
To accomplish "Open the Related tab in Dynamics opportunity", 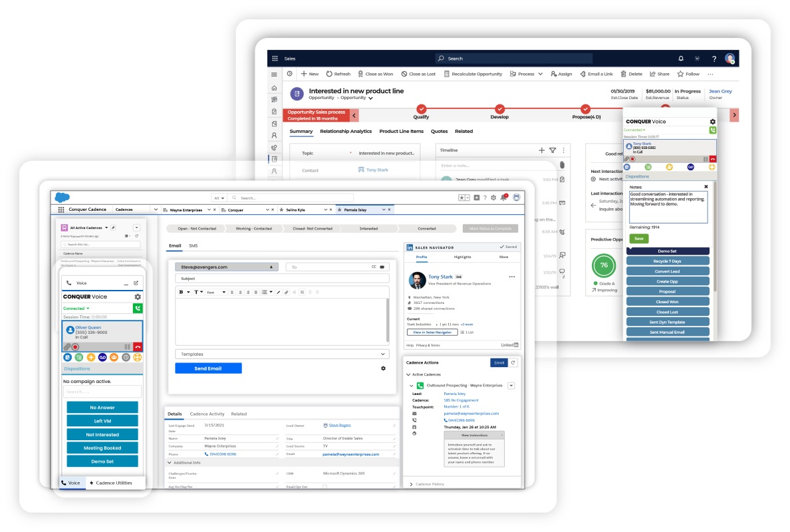I will [x=463, y=131].
